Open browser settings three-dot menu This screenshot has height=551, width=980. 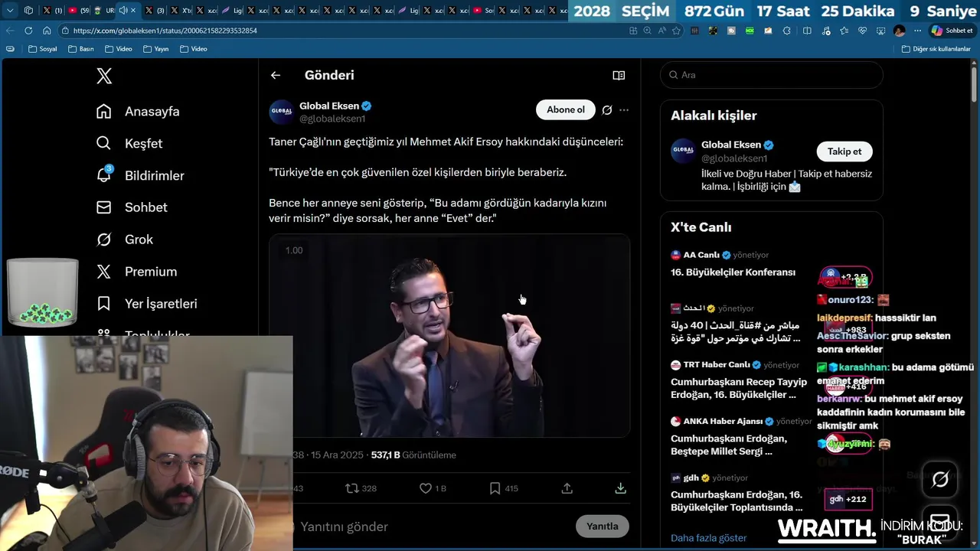tap(918, 31)
